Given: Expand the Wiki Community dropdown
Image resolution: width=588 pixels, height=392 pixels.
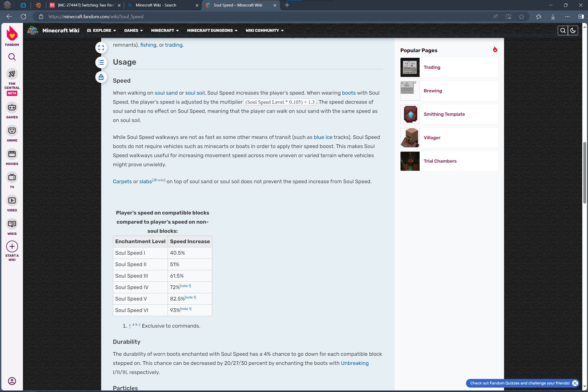Looking at the screenshot, I should (264, 30).
